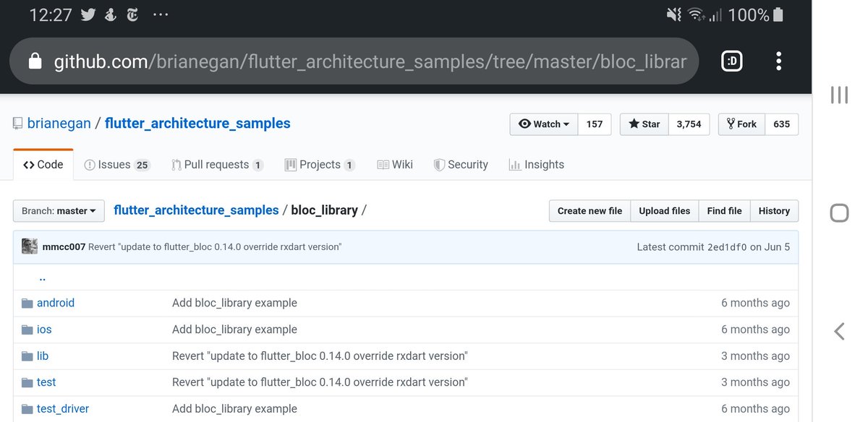Image resolution: width=868 pixels, height=422 pixels.
Task: Switch to the Issues tab
Action: pyautogui.click(x=116, y=165)
